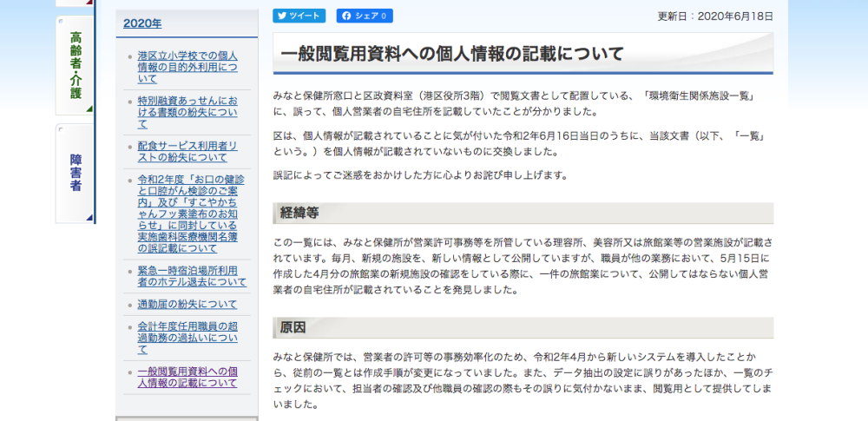Click the Facebook シェア button
868x421 pixels.
click(x=365, y=16)
